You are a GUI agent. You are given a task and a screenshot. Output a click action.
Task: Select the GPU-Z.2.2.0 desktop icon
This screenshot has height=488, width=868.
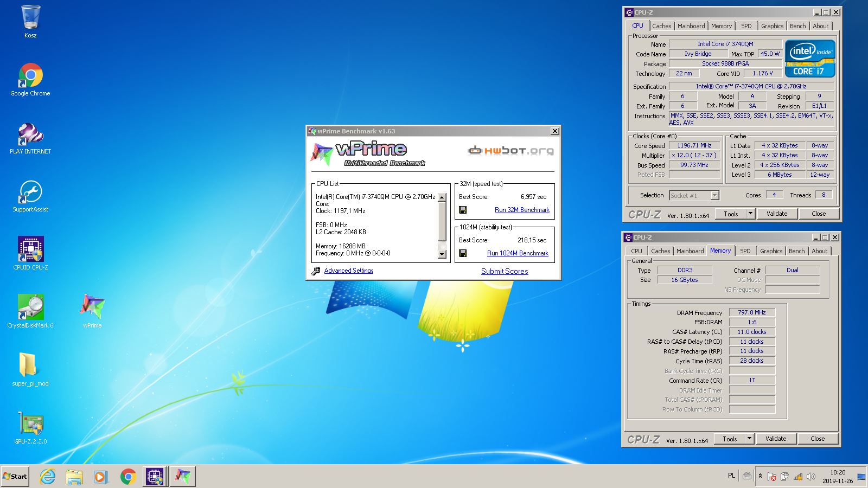click(x=30, y=428)
